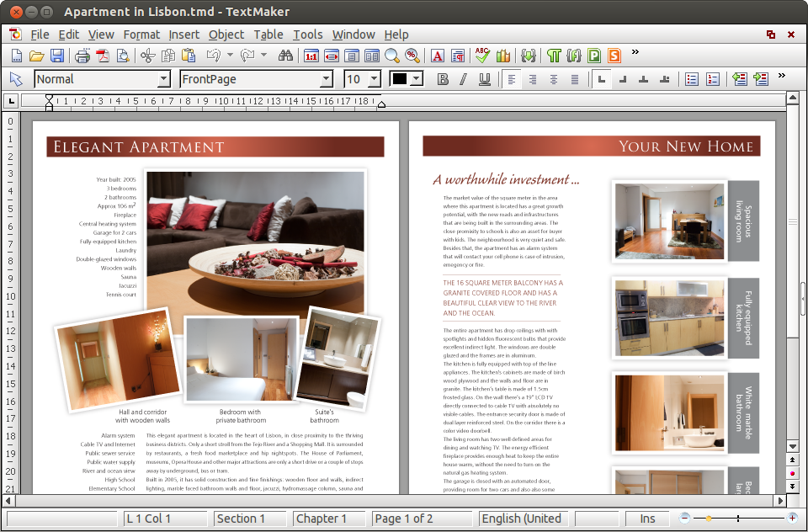Screen dimensions: 808x532
Task: Redo the last undone action
Action: tap(247, 56)
